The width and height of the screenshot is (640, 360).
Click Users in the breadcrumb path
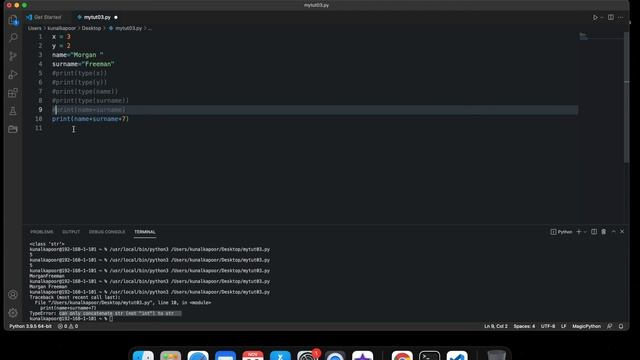point(35,28)
